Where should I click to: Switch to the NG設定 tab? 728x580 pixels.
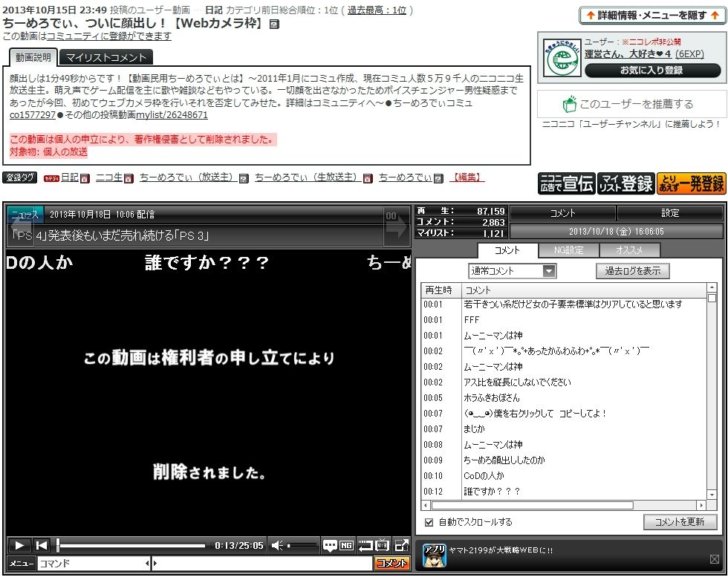569,250
